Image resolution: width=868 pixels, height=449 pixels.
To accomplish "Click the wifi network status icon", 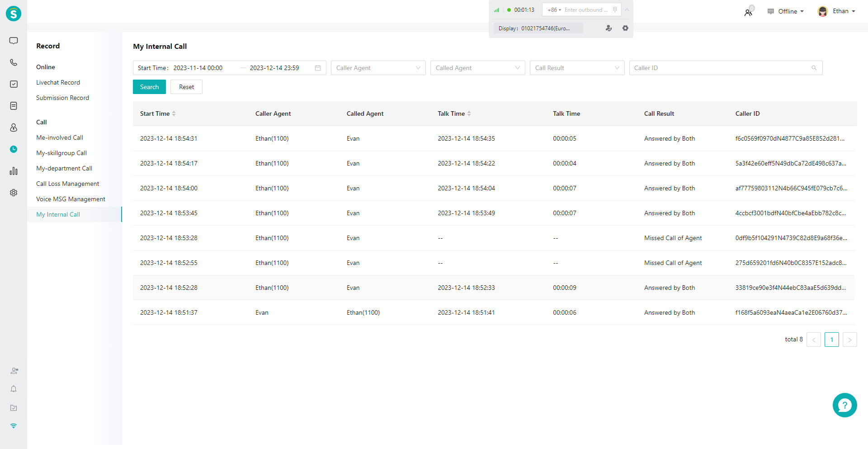I will (x=14, y=426).
